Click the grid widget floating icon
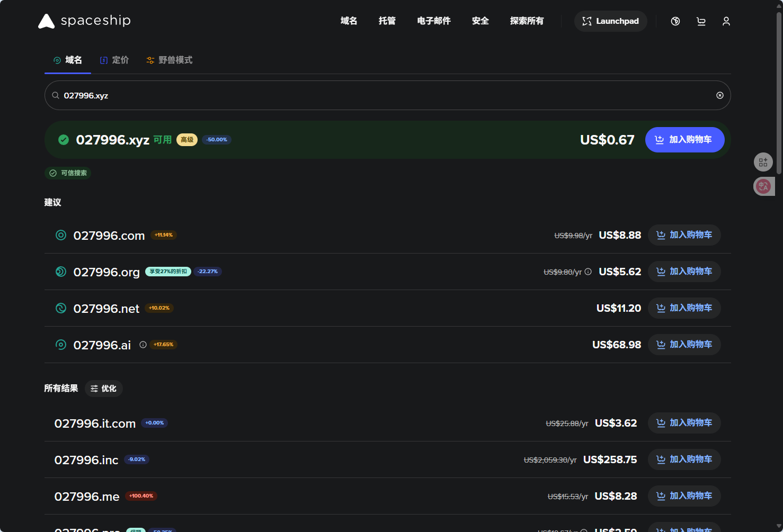Image resolution: width=783 pixels, height=532 pixels. tap(763, 162)
